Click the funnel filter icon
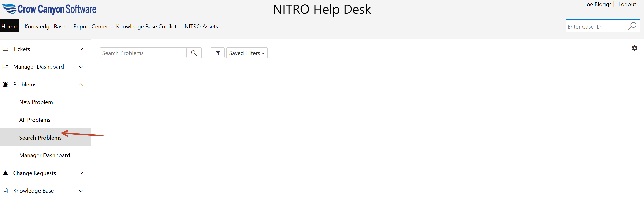644x207 pixels. 217,53
